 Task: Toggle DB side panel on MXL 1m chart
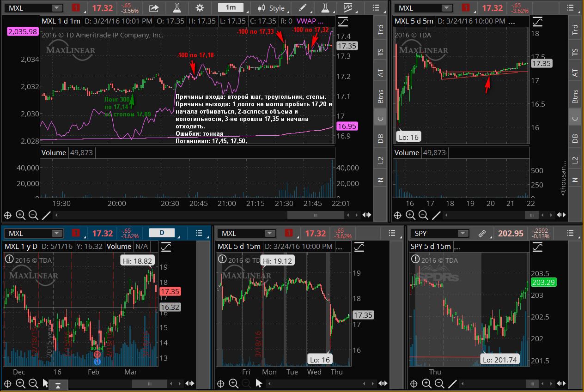(381, 139)
